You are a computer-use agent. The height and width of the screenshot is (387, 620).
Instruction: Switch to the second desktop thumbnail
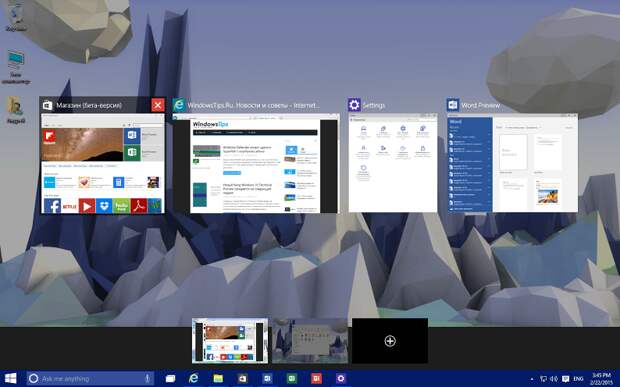(x=310, y=341)
